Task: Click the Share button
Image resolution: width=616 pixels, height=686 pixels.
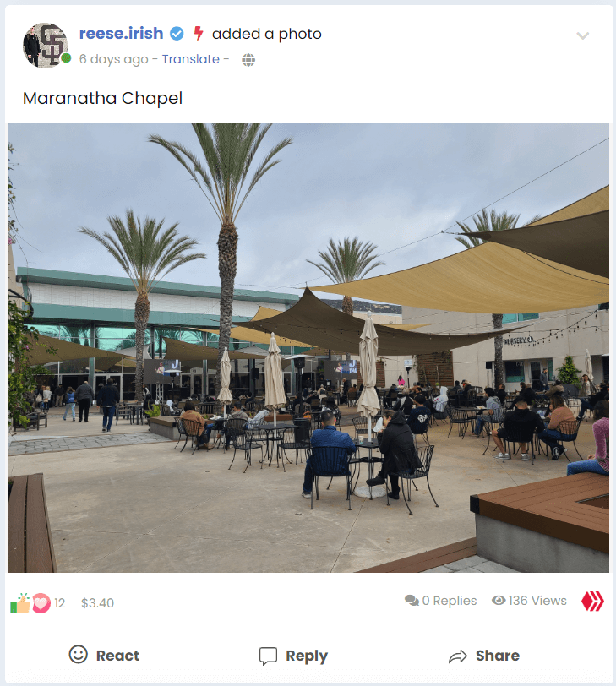Action: [x=484, y=656]
